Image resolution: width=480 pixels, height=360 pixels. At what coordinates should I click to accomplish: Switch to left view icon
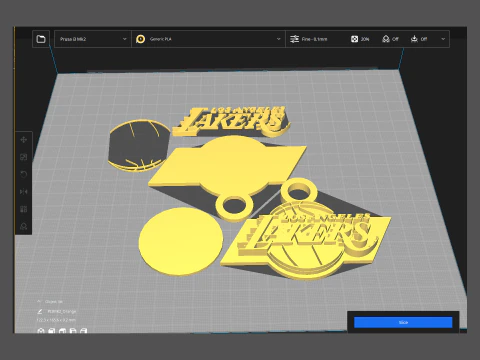point(73,331)
